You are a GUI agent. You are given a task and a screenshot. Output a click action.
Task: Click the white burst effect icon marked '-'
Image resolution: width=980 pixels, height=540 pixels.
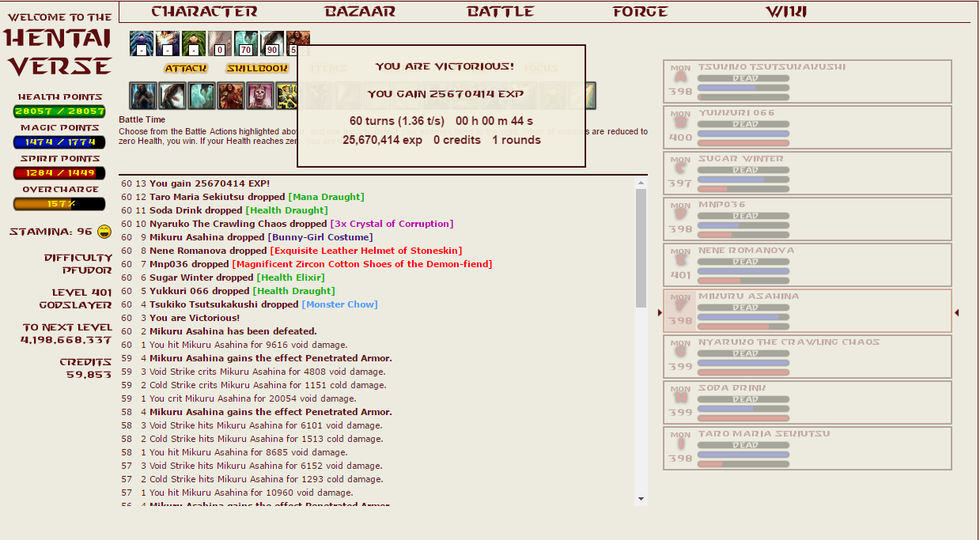168,43
